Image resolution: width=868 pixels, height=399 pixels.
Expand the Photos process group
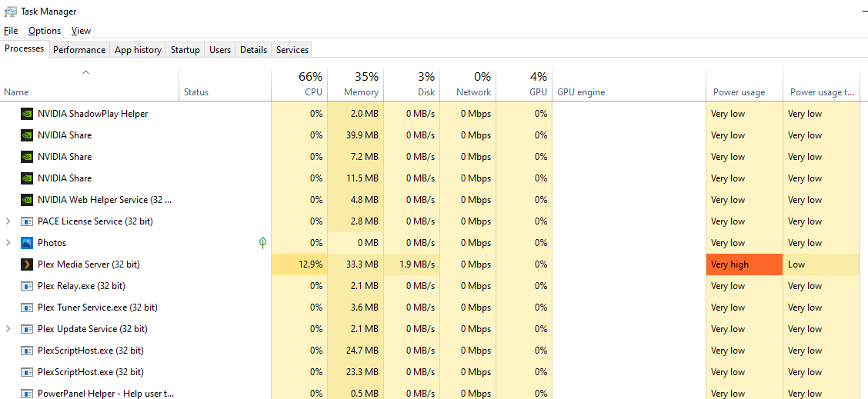coord(8,243)
